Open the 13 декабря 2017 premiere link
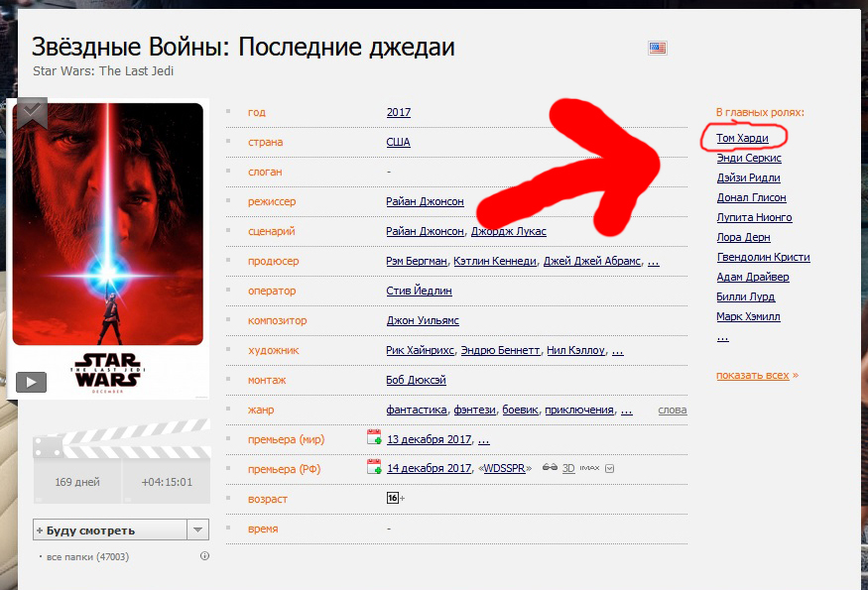 click(x=429, y=439)
